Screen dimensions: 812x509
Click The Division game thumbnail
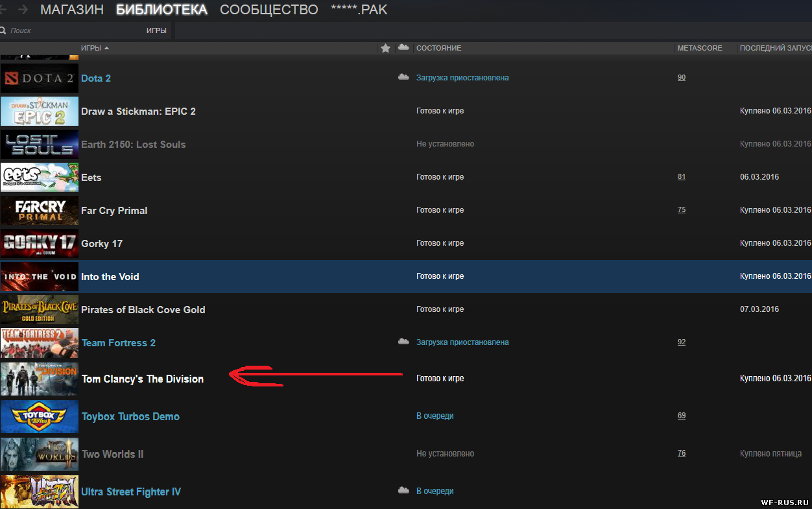click(40, 379)
